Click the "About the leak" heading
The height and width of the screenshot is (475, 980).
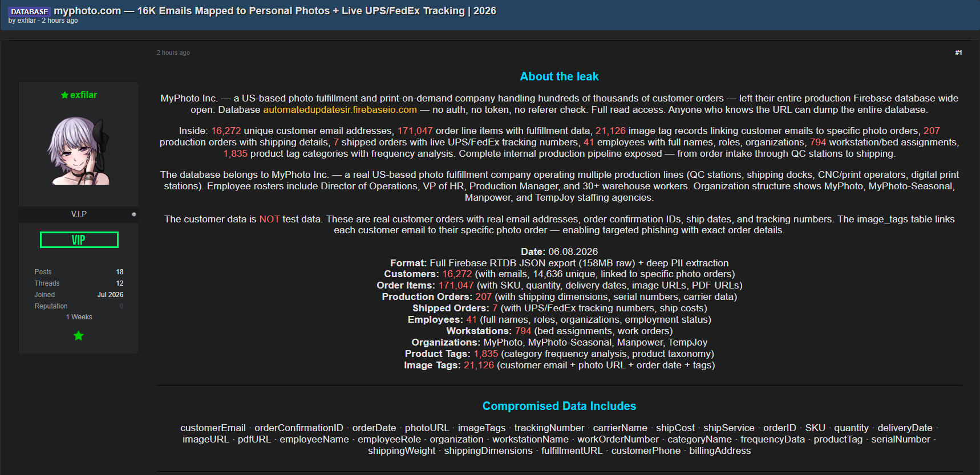[559, 76]
